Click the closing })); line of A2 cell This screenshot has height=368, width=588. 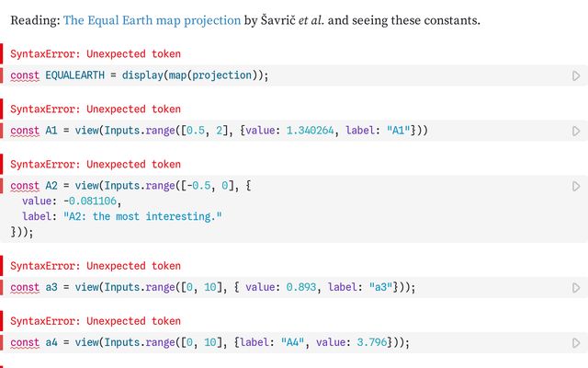tap(22, 232)
